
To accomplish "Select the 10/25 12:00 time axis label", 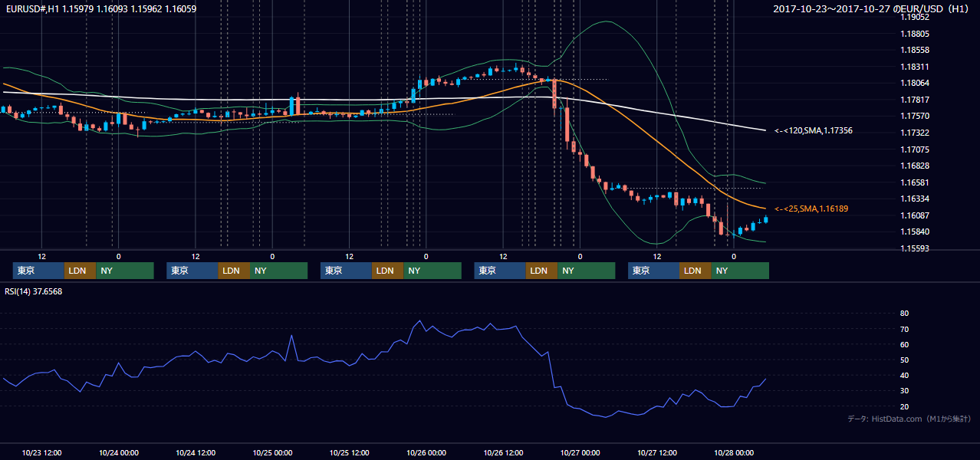I will tap(349, 452).
